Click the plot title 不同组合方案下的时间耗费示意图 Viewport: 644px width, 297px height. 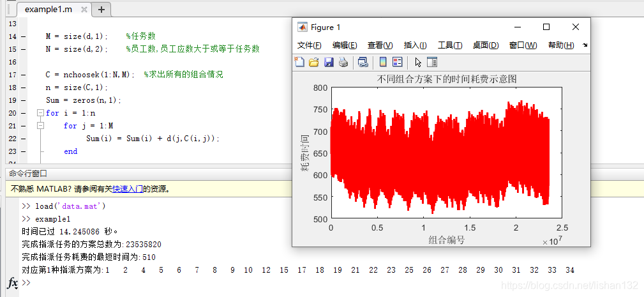(446, 79)
